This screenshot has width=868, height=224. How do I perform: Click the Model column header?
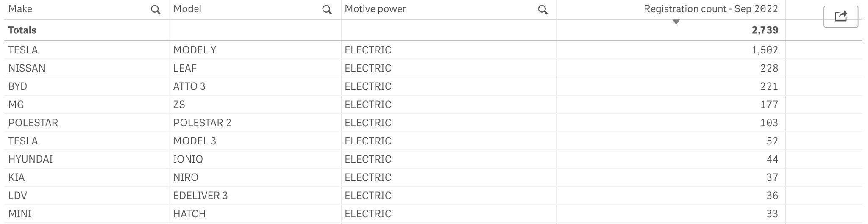pyautogui.click(x=187, y=9)
